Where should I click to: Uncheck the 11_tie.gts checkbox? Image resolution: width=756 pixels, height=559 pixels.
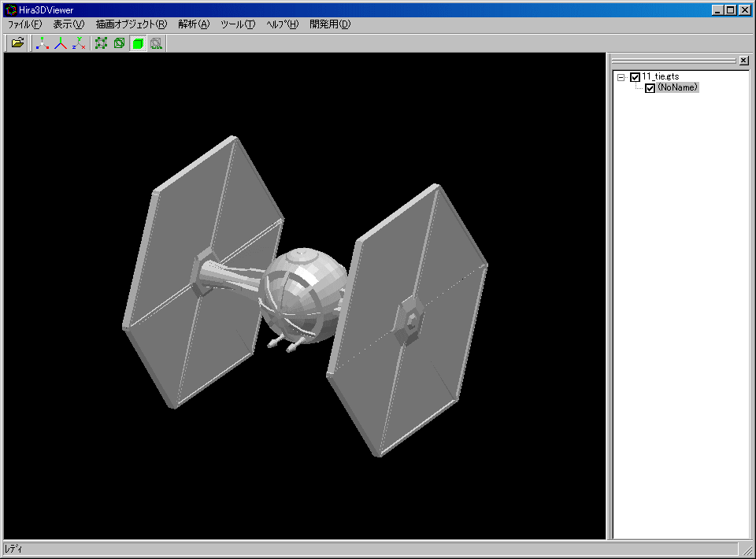coord(635,76)
